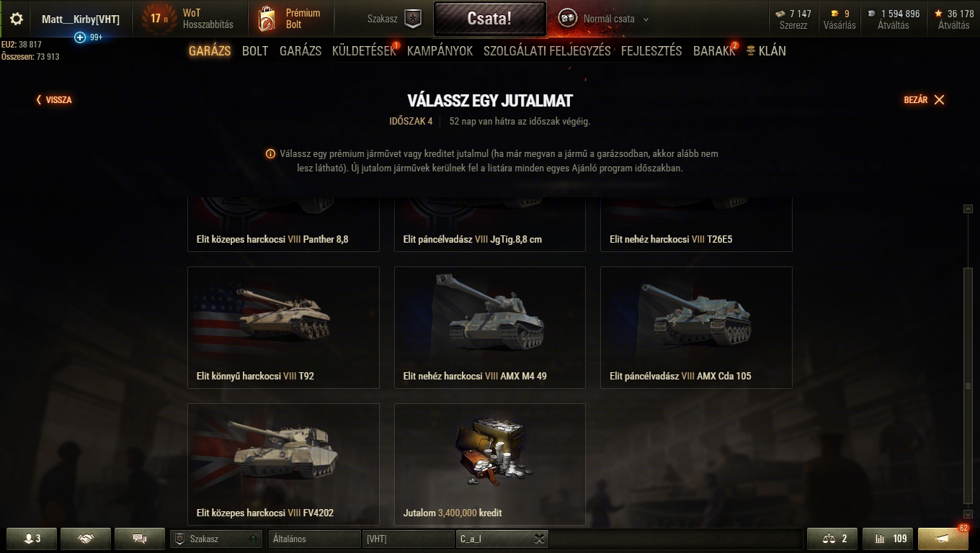The width and height of the screenshot is (980, 553).
Task: Go back using the VISSZA link
Action: tap(54, 100)
